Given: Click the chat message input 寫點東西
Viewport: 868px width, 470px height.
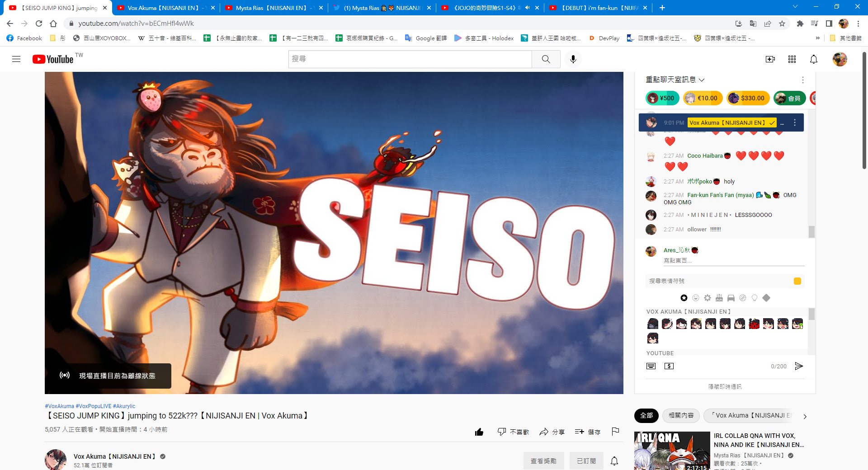Looking at the screenshot, I should click(x=734, y=261).
